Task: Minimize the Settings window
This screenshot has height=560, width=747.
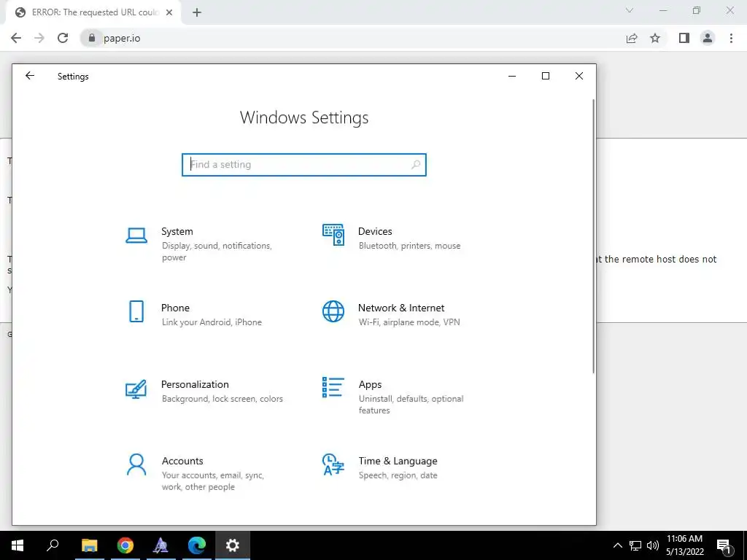Action: pos(512,76)
